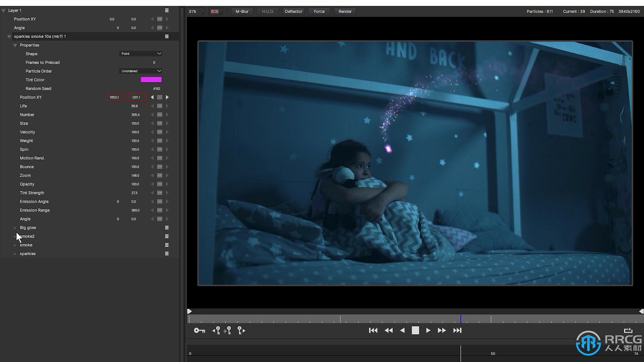This screenshot has width=644, height=362.
Task: Toggle the Opacity keyframe button
Action: click(x=160, y=184)
